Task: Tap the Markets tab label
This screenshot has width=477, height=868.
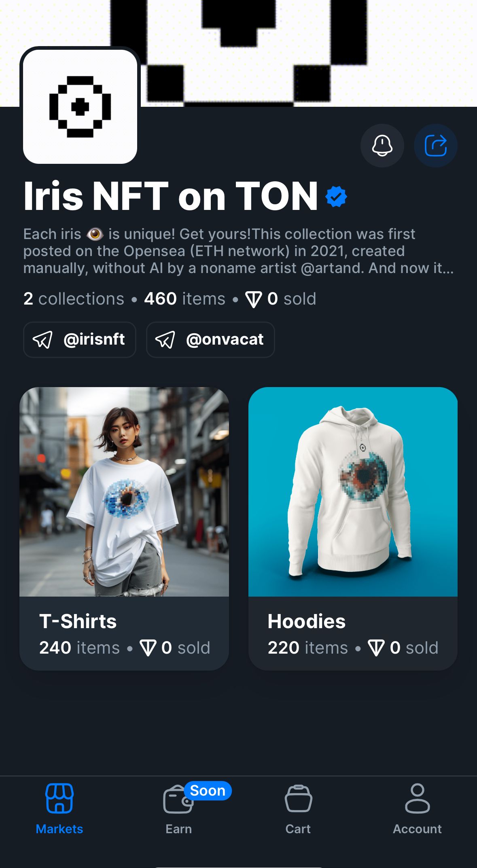Action: tap(59, 829)
